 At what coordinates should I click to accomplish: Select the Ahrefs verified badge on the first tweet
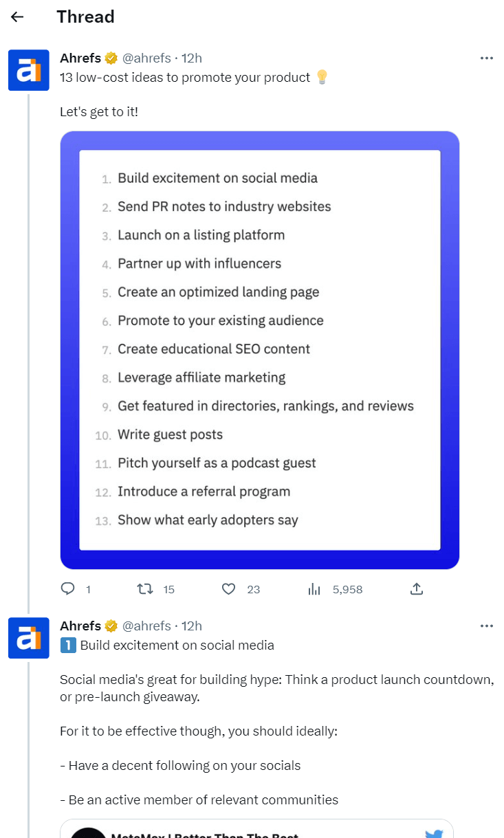(x=111, y=58)
